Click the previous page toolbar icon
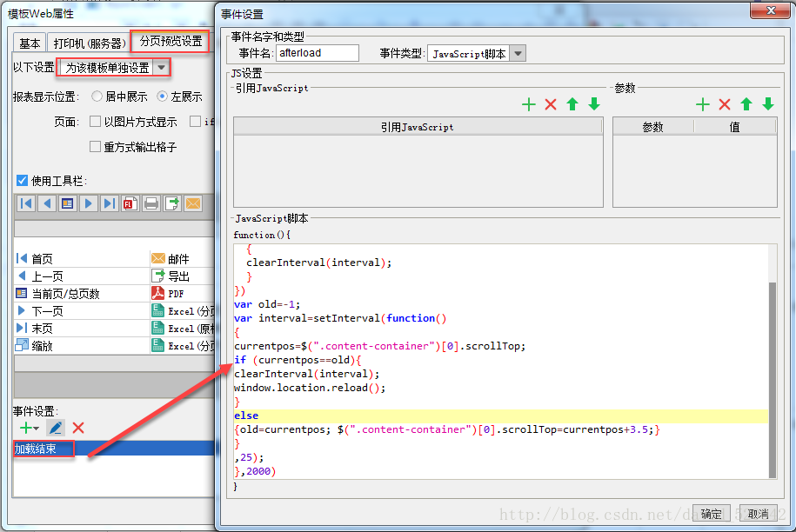The width and height of the screenshot is (796, 532). 47,204
